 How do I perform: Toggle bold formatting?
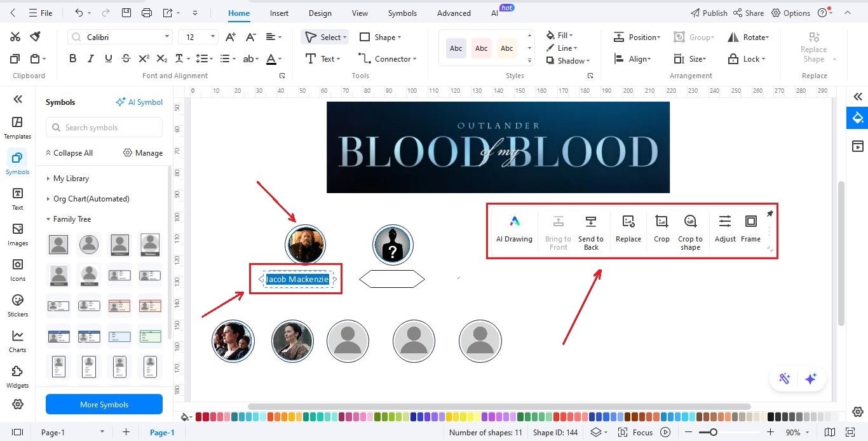[x=72, y=58]
